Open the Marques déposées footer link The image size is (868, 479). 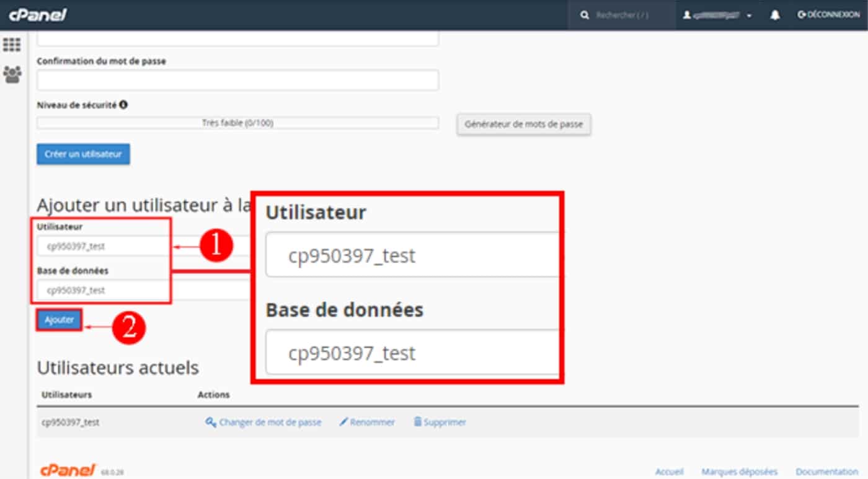[x=740, y=472]
